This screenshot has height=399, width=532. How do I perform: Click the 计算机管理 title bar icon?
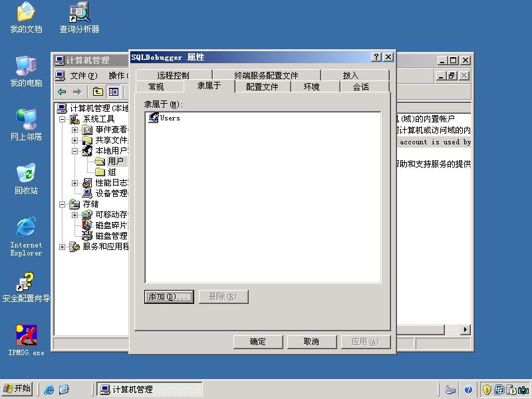tap(60, 61)
